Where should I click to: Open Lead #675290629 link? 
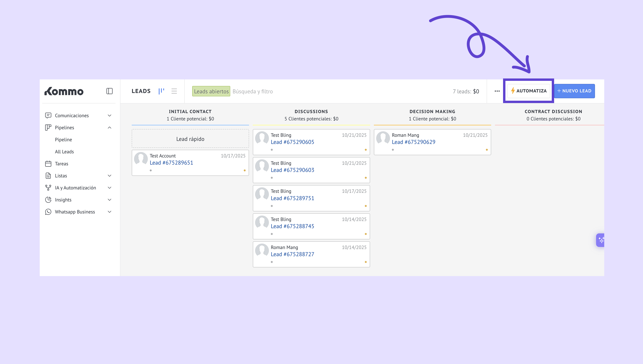(x=413, y=142)
